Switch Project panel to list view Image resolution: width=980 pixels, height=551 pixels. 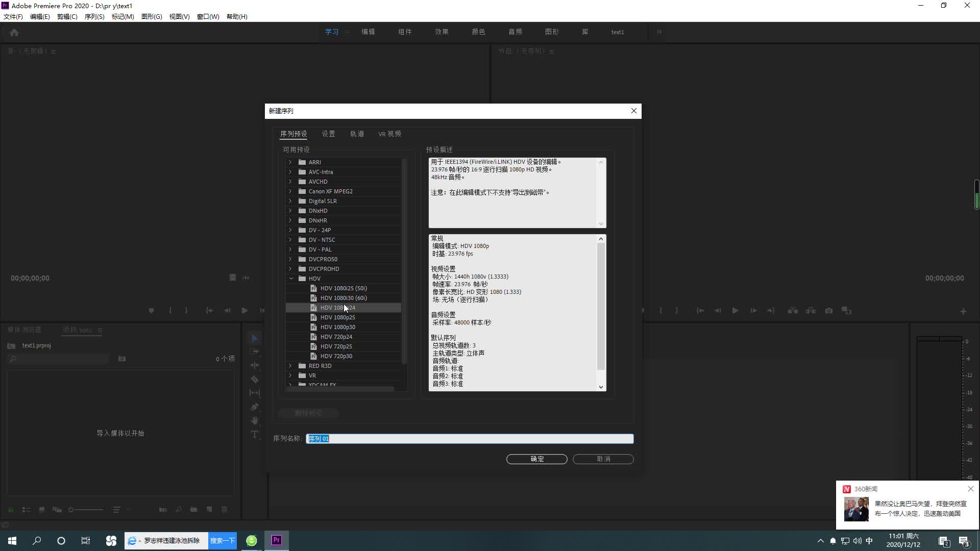tap(27, 509)
